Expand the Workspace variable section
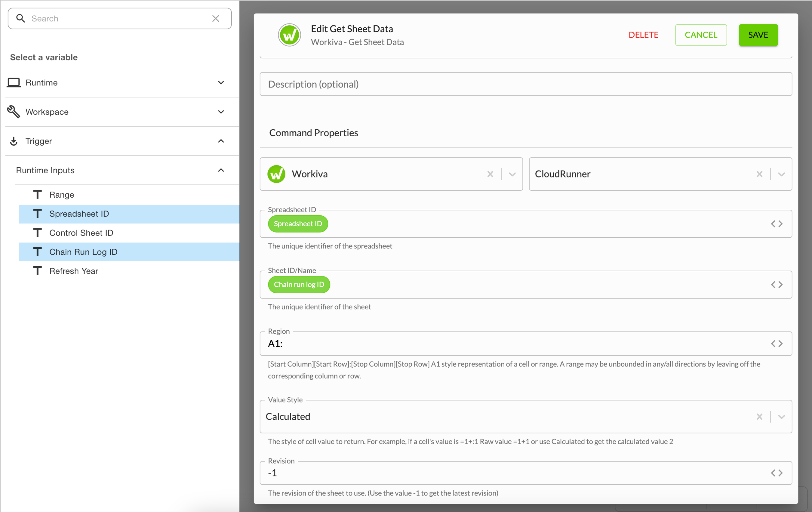This screenshot has height=512, width=812. pos(221,112)
